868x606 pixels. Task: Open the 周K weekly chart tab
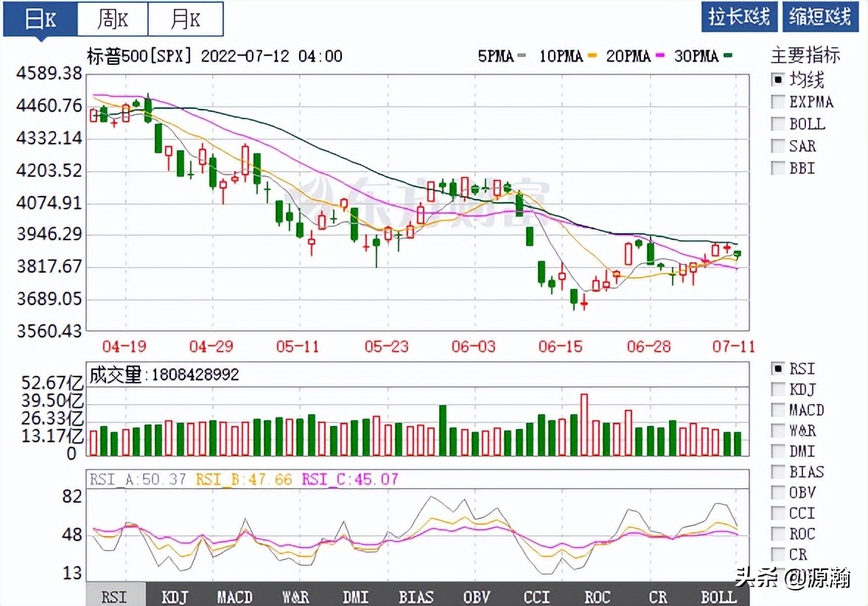point(113,19)
